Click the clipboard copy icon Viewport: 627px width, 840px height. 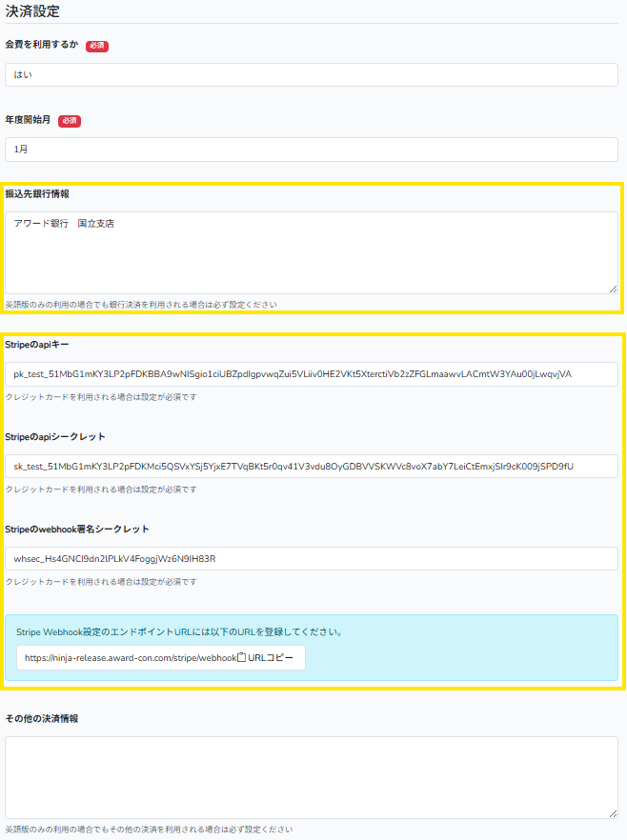point(241,658)
